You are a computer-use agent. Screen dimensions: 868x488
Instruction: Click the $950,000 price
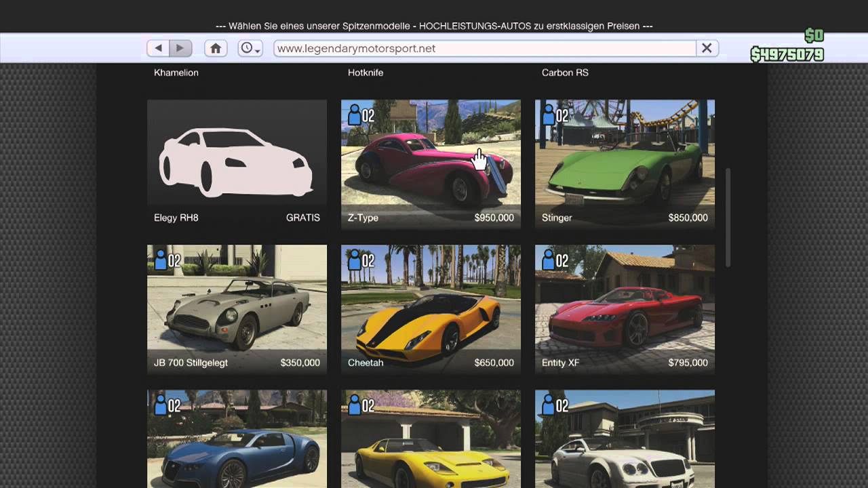[494, 218]
